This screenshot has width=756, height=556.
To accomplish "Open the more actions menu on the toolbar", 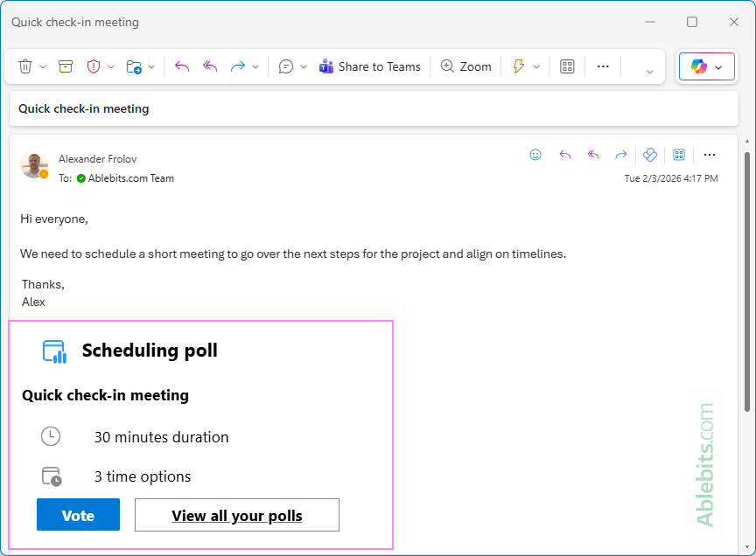I will tap(603, 66).
